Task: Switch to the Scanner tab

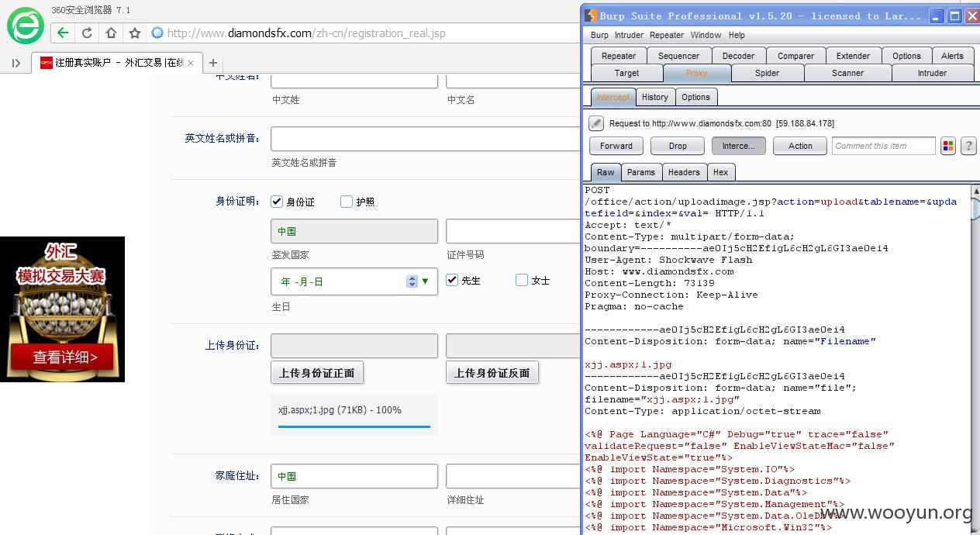Action: 847,73
